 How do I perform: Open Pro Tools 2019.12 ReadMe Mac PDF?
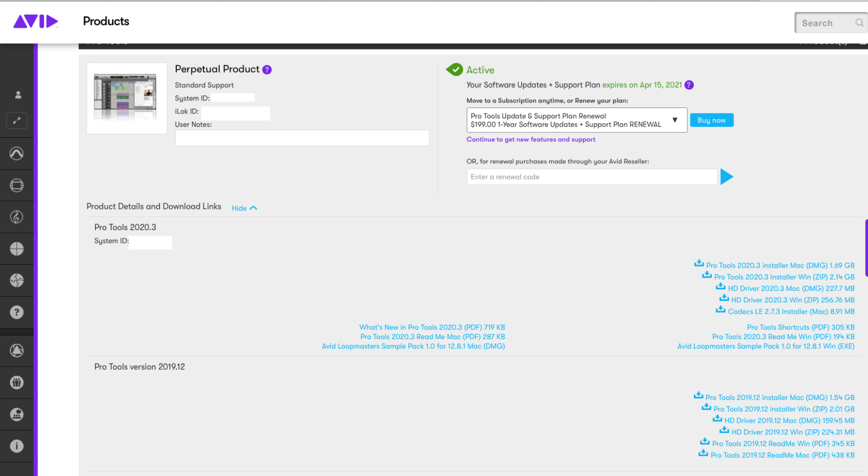pos(783,455)
